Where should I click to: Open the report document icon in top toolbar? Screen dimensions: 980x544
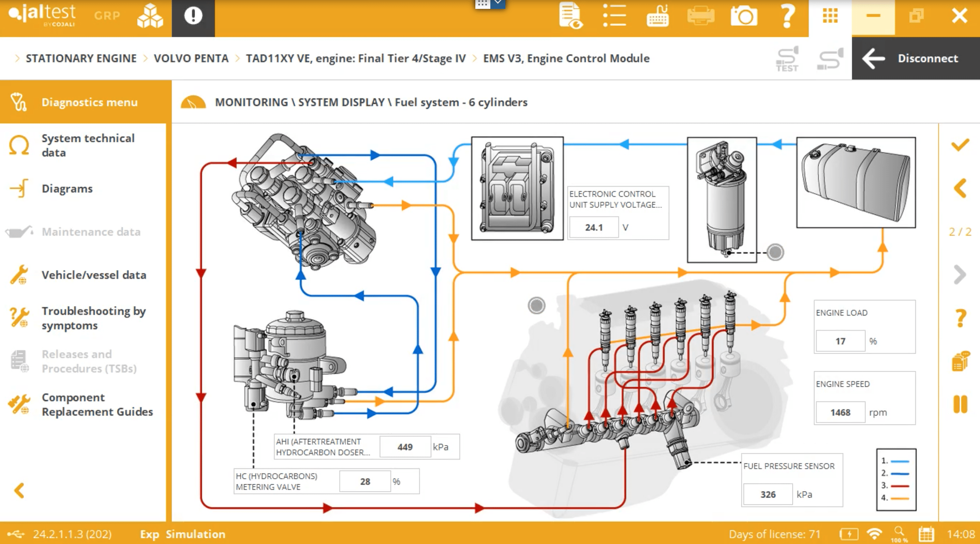571,16
